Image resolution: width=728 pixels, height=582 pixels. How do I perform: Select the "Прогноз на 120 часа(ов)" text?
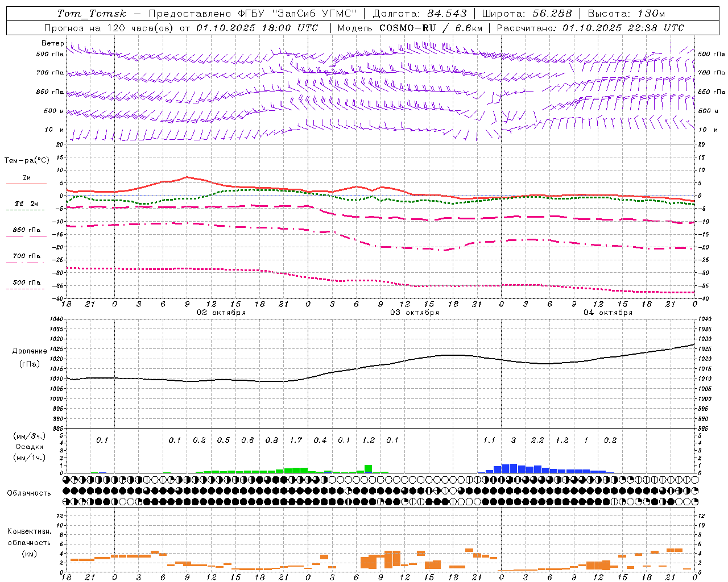[x=109, y=28]
